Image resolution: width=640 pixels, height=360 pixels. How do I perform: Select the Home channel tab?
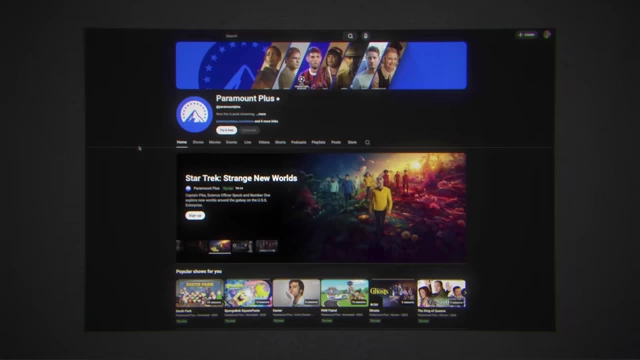click(x=182, y=142)
